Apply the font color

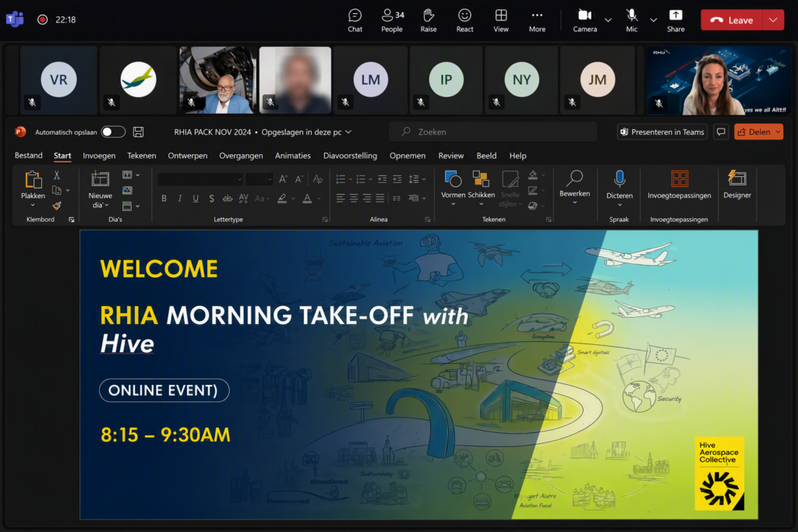pos(307,199)
